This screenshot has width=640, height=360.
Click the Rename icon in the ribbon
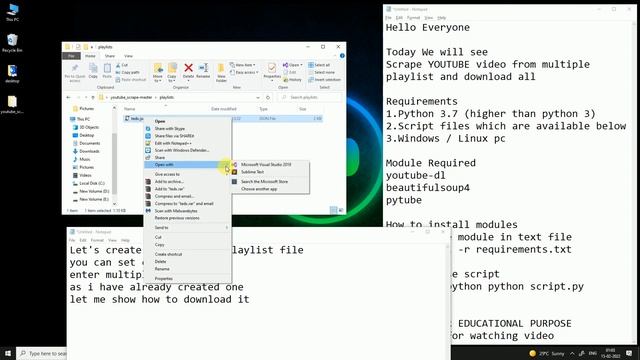(x=203, y=70)
